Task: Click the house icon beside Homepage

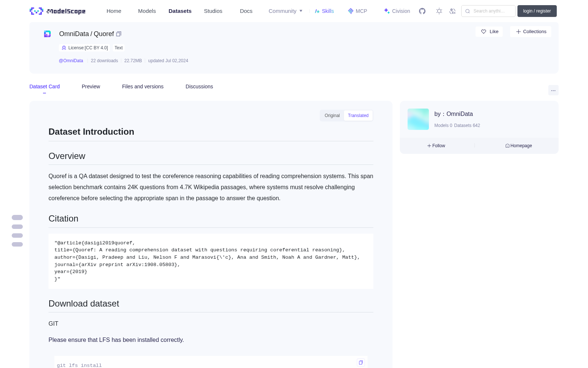Action: pos(508,146)
